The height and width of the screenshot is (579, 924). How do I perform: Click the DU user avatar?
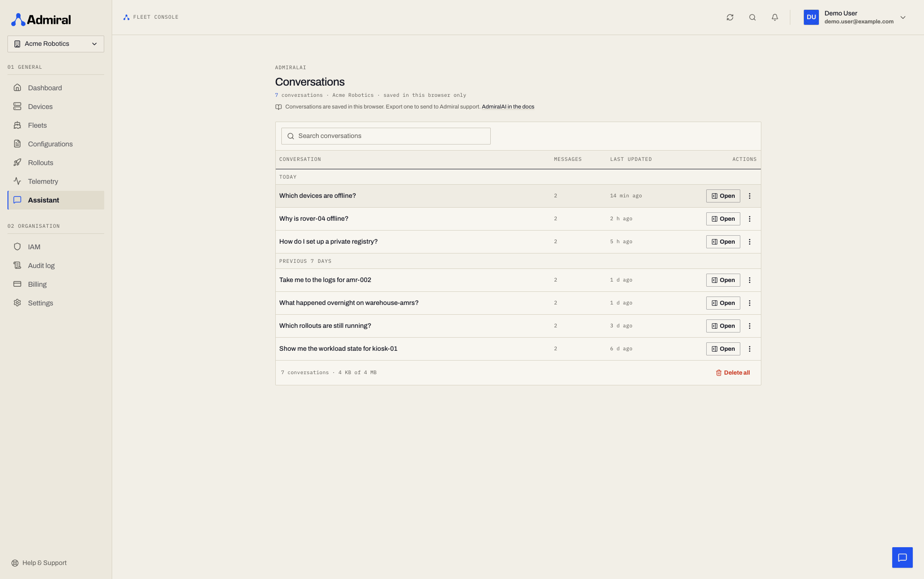(x=811, y=17)
